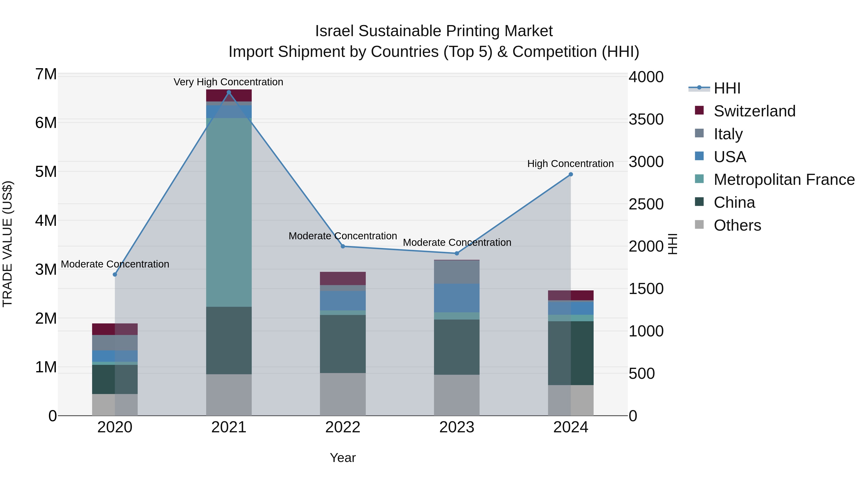The image size is (868, 488).
Task: Click the China dark green swatch
Action: 699,202
